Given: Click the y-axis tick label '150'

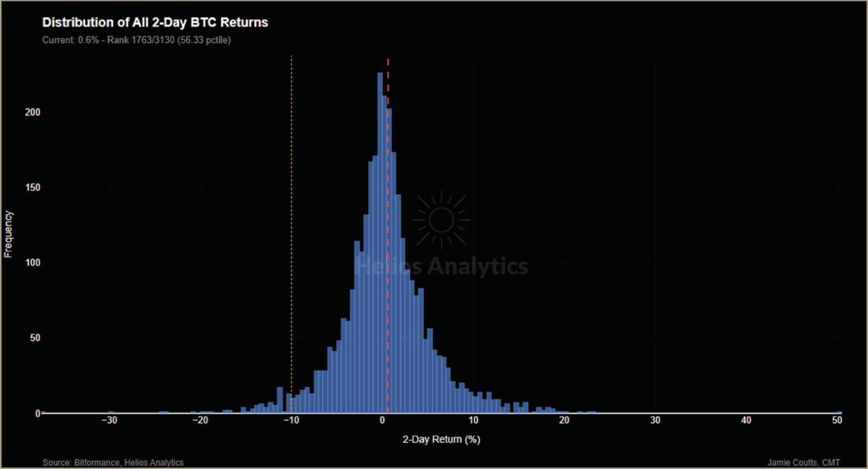Looking at the screenshot, I should pyautogui.click(x=33, y=187).
